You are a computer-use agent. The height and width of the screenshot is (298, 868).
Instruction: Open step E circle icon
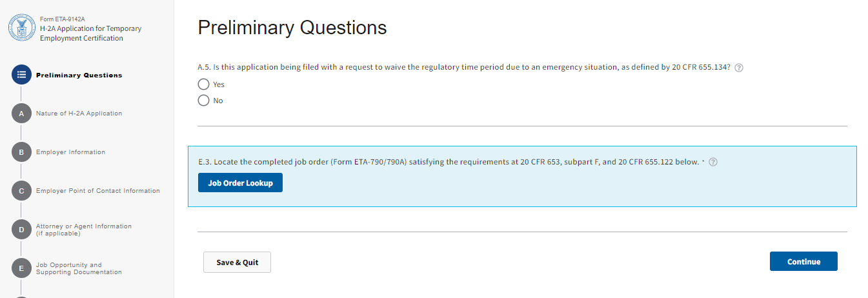click(x=21, y=268)
